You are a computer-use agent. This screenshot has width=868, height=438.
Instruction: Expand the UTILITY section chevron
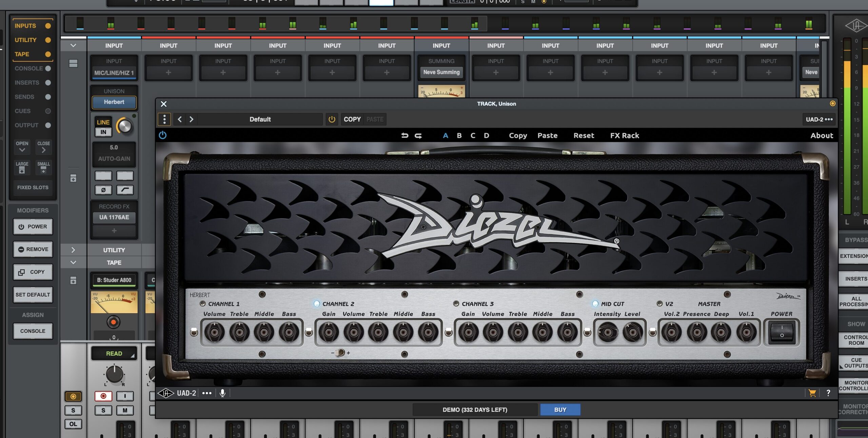tap(73, 250)
